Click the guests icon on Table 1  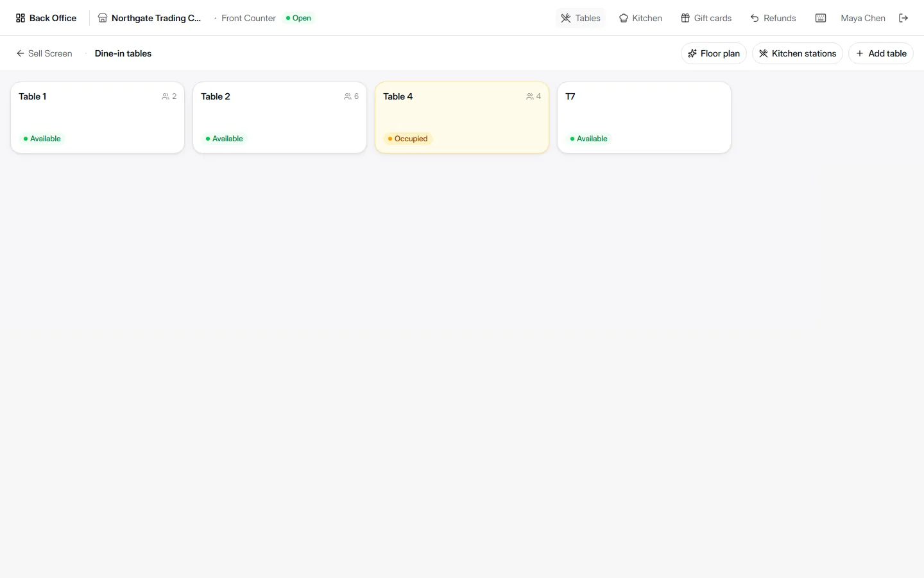pos(166,96)
